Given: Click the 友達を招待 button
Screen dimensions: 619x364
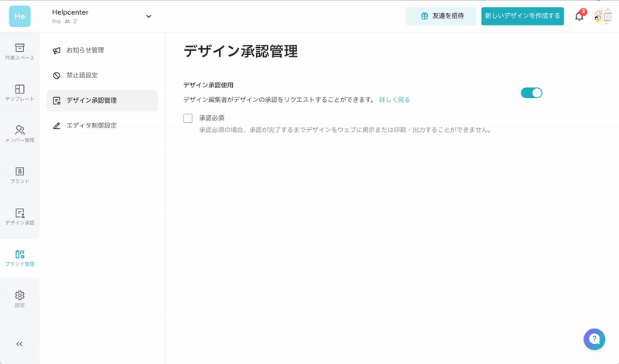Looking at the screenshot, I should [x=441, y=16].
